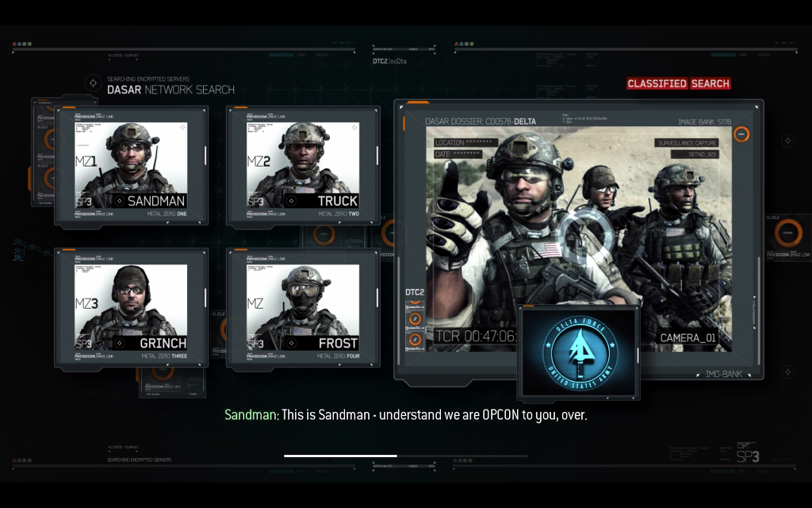This screenshot has width=812, height=508.
Task: Click scrollbar on Sandman card right edge
Action: click(x=205, y=156)
